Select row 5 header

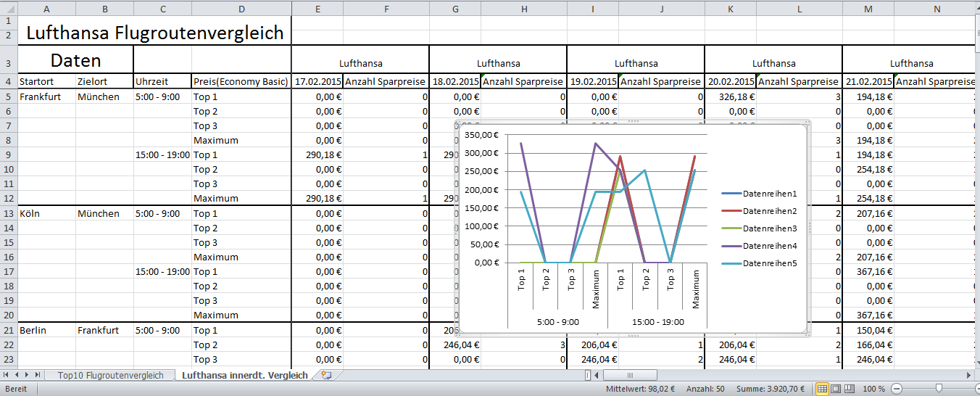(9, 96)
